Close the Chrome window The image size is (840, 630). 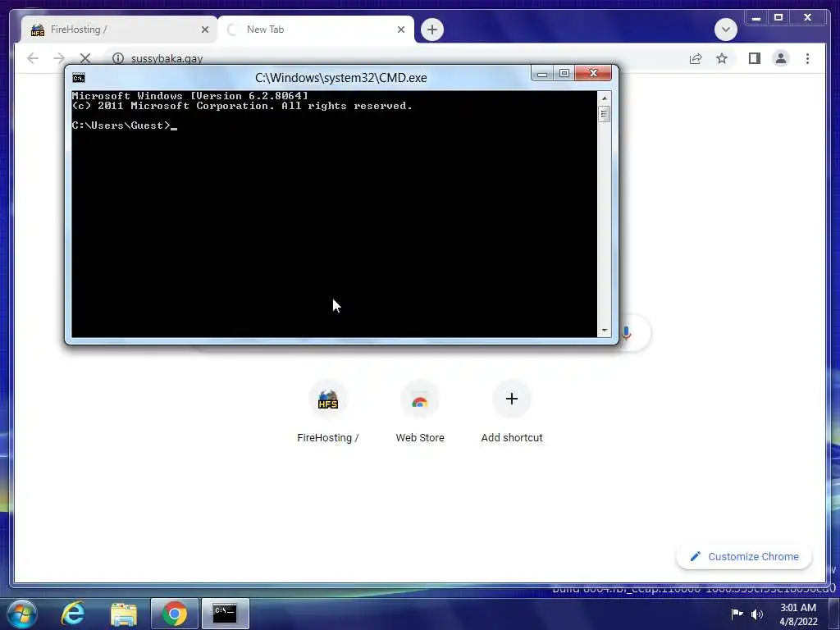808,18
